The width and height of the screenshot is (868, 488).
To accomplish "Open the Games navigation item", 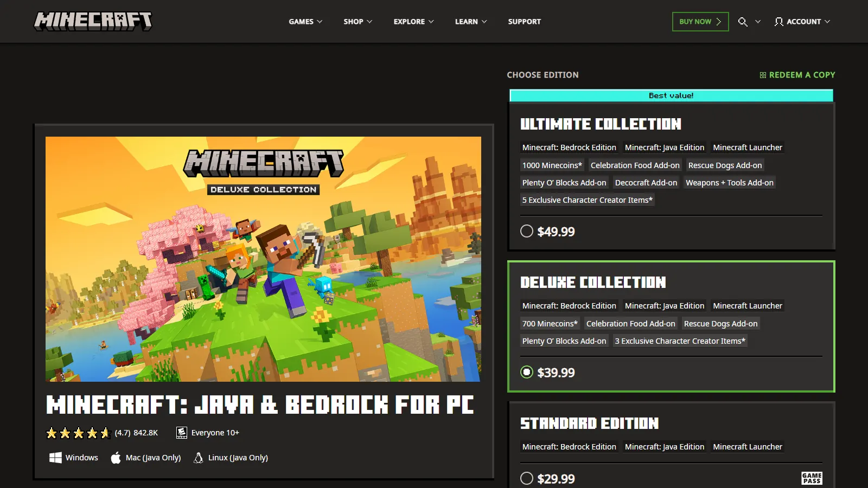I will click(x=301, y=22).
